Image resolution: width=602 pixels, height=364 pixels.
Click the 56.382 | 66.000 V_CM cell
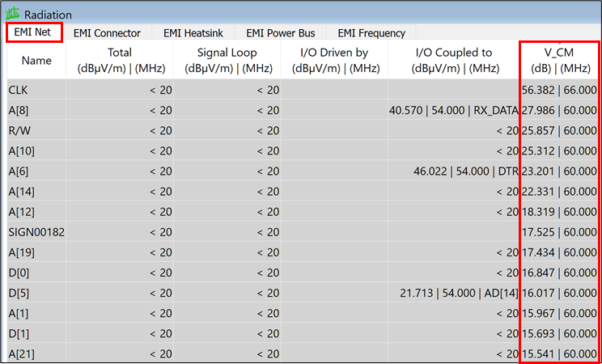[559, 90]
